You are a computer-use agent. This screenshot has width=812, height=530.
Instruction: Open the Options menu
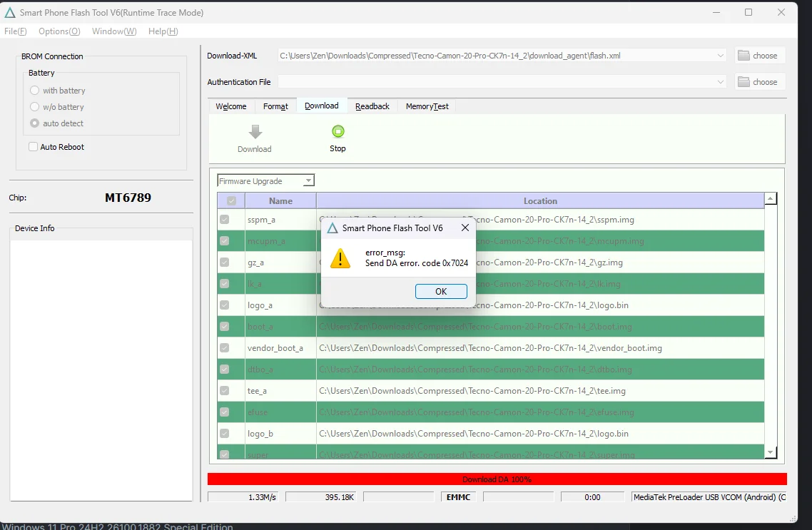pos(59,31)
